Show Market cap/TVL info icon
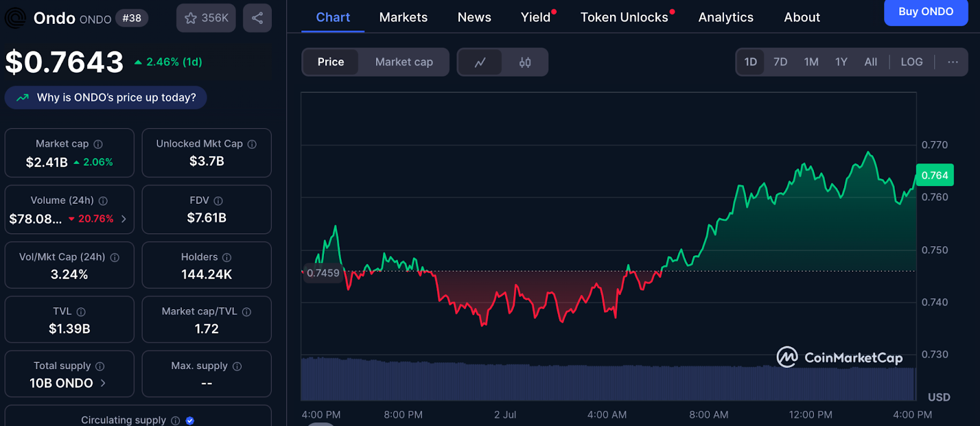This screenshot has width=980, height=426. (246, 312)
